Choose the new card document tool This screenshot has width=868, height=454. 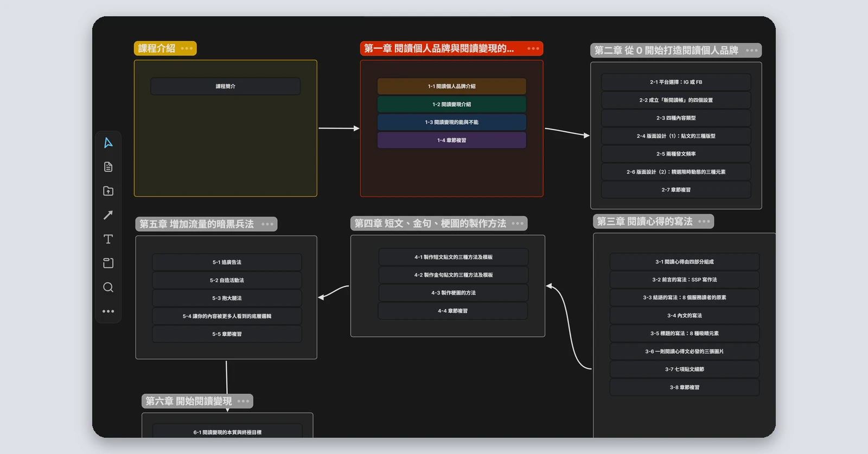pos(108,167)
